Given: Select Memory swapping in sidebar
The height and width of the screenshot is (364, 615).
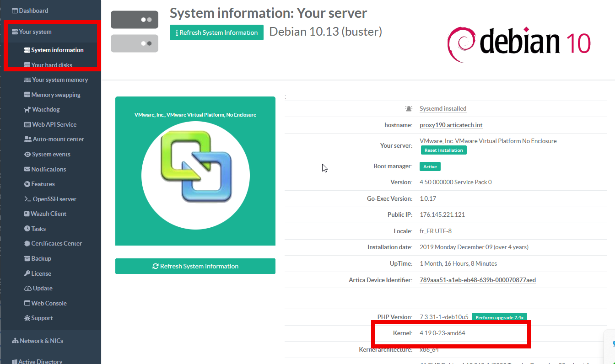Looking at the screenshot, I should (55, 95).
